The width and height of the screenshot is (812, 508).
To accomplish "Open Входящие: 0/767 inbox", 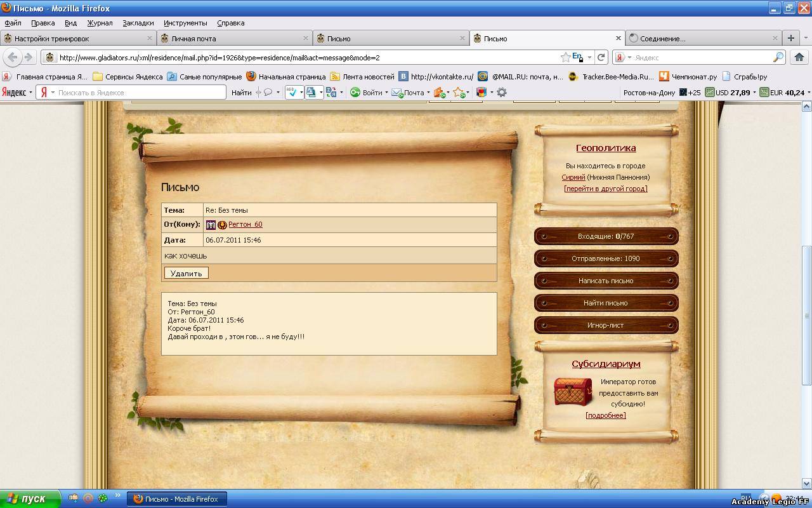I will pyautogui.click(x=606, y=236).
